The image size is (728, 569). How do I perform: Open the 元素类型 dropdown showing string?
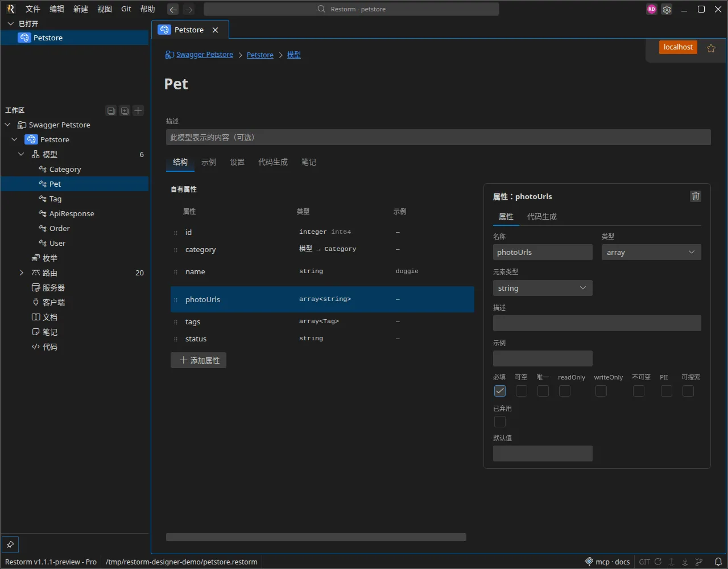[543, 288]
